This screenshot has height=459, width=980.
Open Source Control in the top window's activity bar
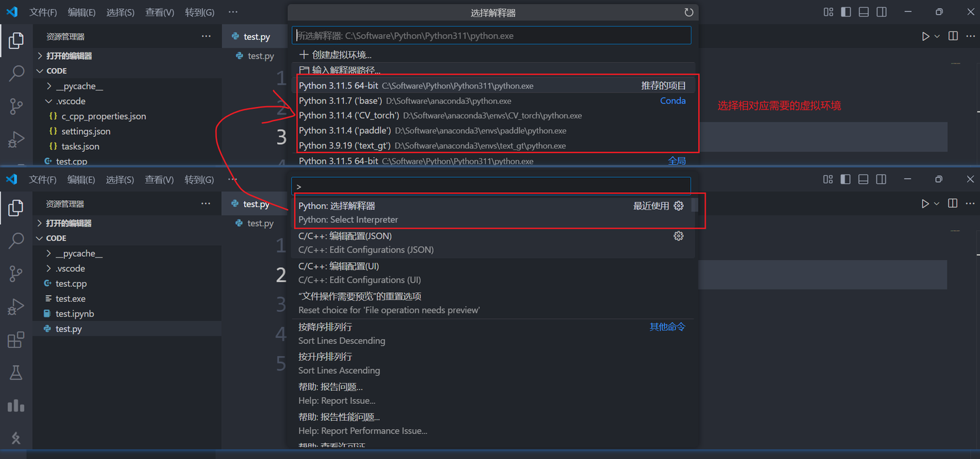click(16, 106)
